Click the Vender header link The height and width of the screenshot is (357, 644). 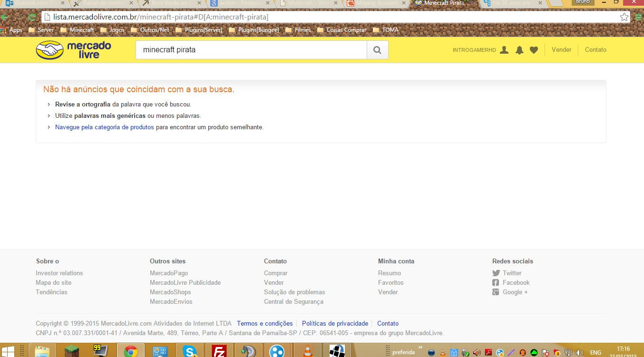point(561,50)
